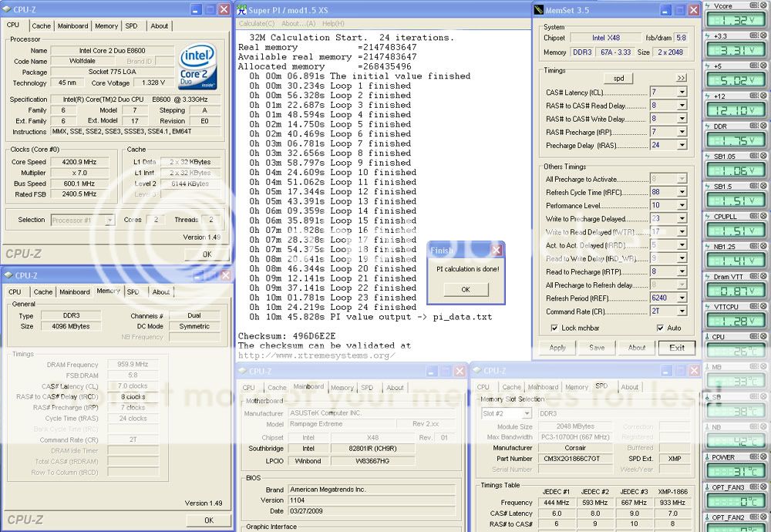Click the 'Checksum: 496D6E2E' line
Screen dimensions: 771x532
coord(287,336)
